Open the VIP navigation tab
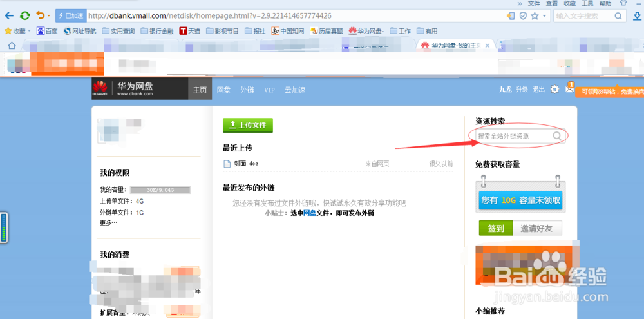Viewport: 644px width, 319px height. [269, 90]
